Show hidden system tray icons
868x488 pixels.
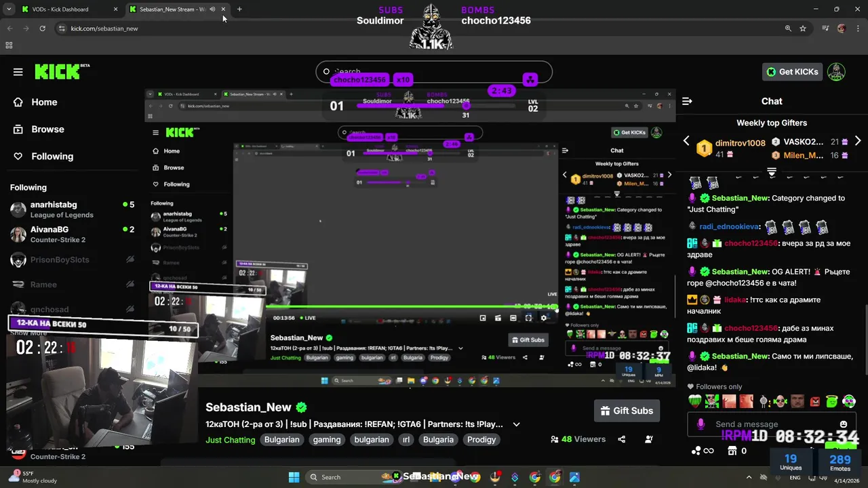(x=749, y=477)
